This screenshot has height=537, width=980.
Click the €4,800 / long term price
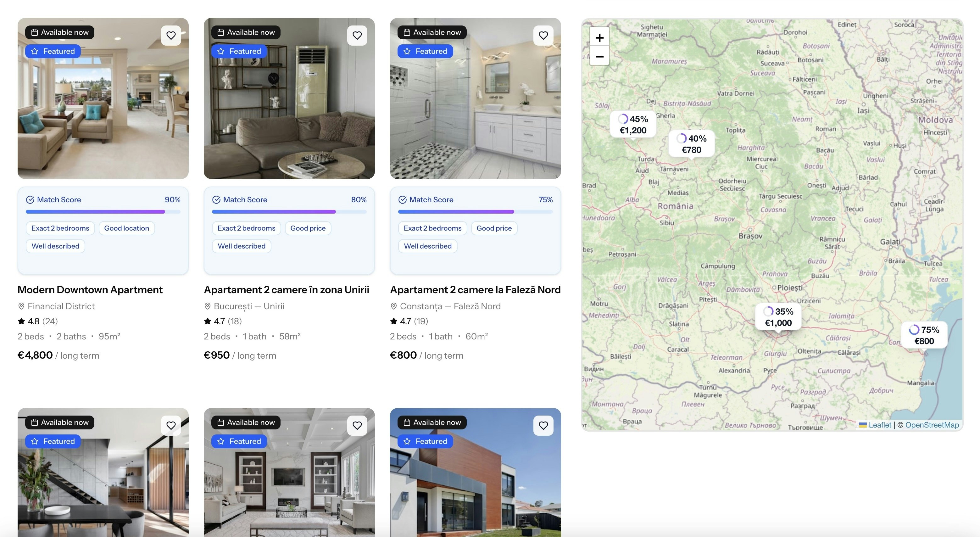(58, 355)
